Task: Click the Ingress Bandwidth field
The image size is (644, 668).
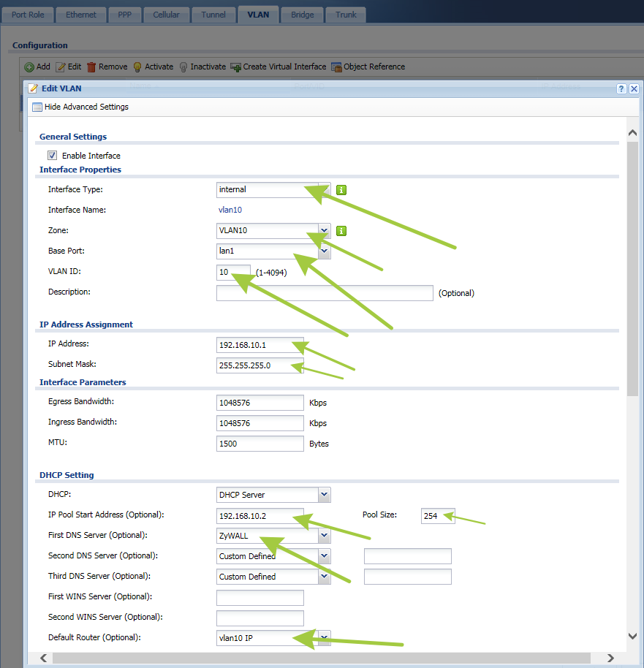Action: pos(260,423)
